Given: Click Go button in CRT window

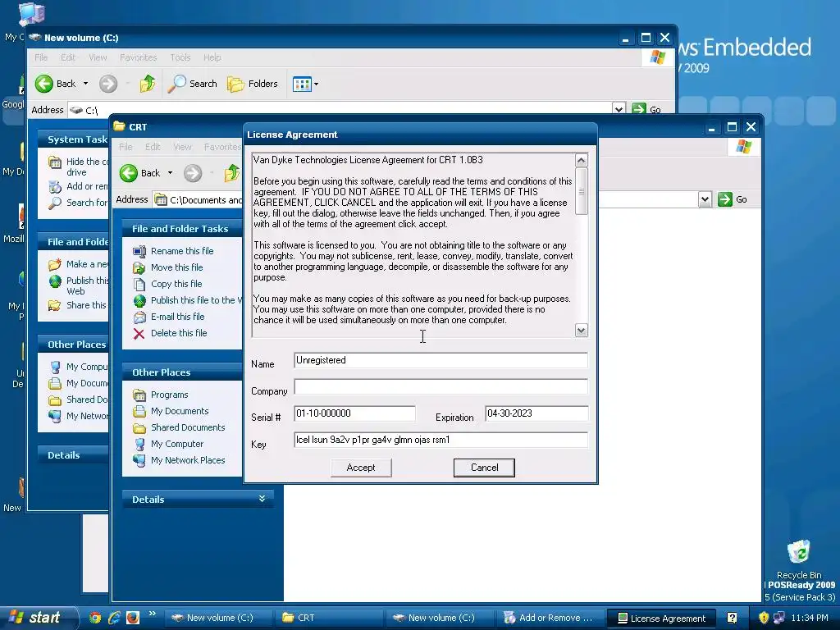Looking at the screenshot, I should (x=733, y=199).
